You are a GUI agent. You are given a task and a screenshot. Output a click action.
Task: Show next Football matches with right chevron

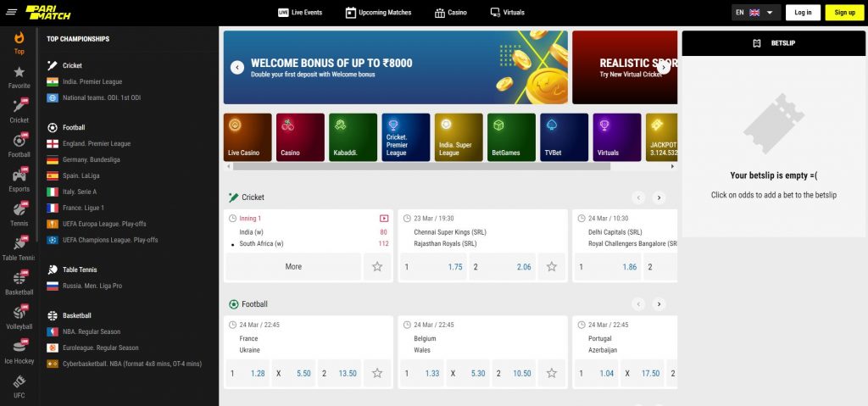point(658,304)
